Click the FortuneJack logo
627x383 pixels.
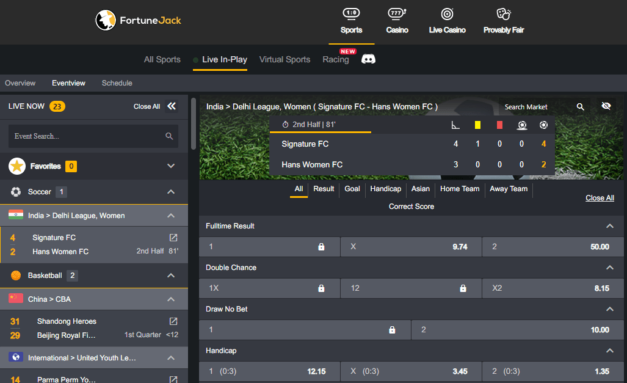(138, 20)
